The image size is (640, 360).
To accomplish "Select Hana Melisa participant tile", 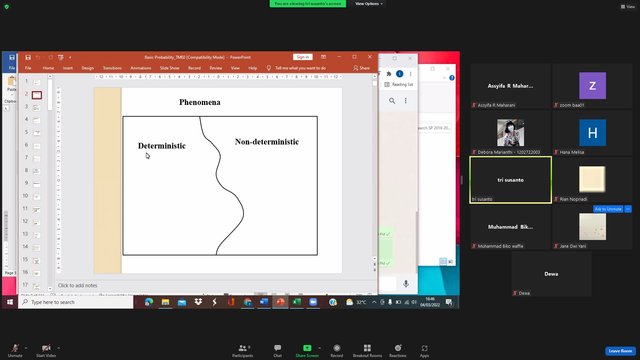I will click(x=592, y=133).
